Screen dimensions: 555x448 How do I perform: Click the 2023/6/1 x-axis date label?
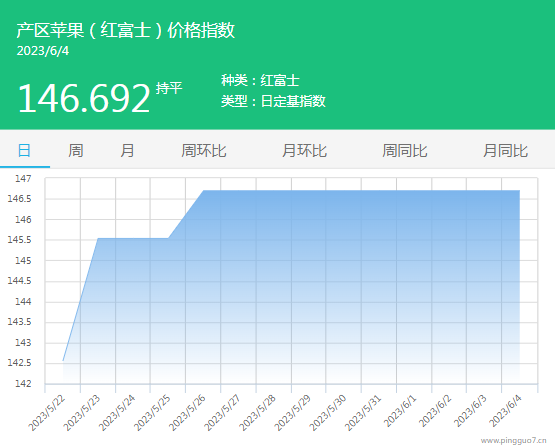pyautogui.click(x=400, y=411)
